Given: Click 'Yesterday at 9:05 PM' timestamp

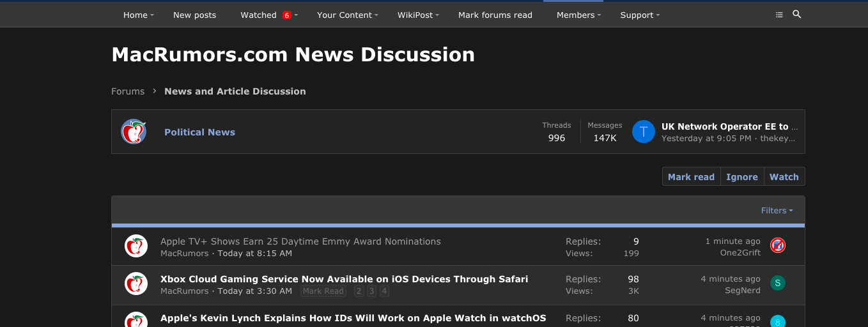Looking at the screenshot, I should [x=706, y=139].
